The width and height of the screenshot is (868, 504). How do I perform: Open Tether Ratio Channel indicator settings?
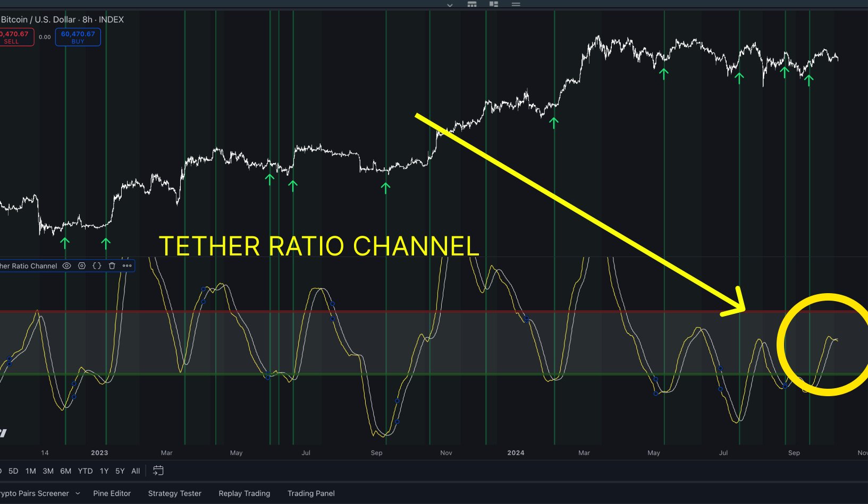pos(82,266)
